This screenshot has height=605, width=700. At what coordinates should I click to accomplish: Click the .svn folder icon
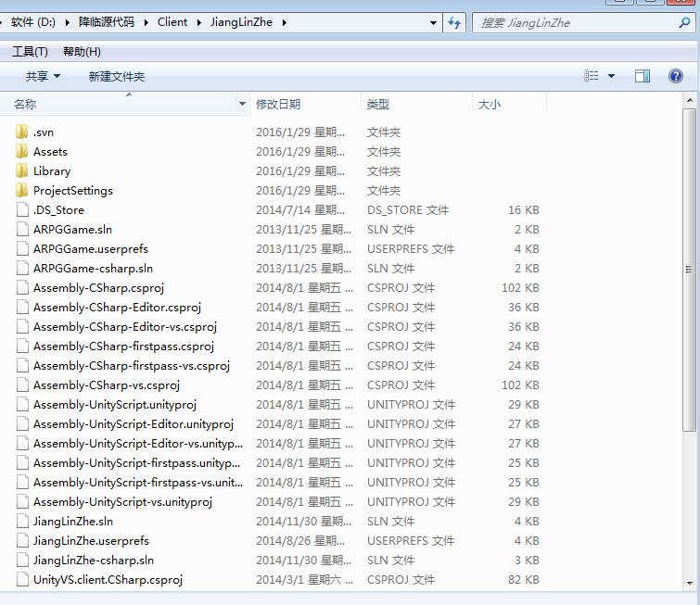(x=22, y=132)
